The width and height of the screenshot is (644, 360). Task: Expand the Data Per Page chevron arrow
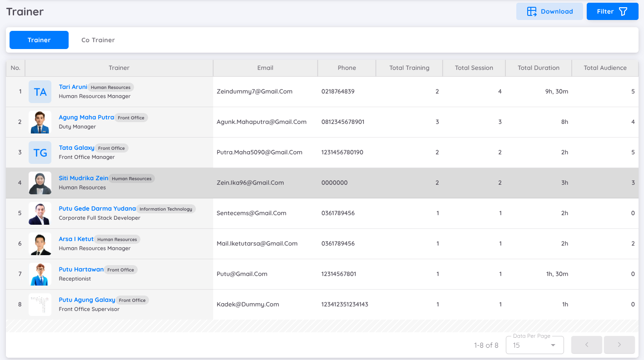tap(554, 345)
